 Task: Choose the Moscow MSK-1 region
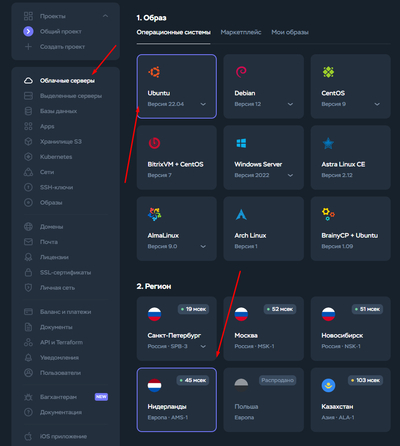click(x=263, y=328)
